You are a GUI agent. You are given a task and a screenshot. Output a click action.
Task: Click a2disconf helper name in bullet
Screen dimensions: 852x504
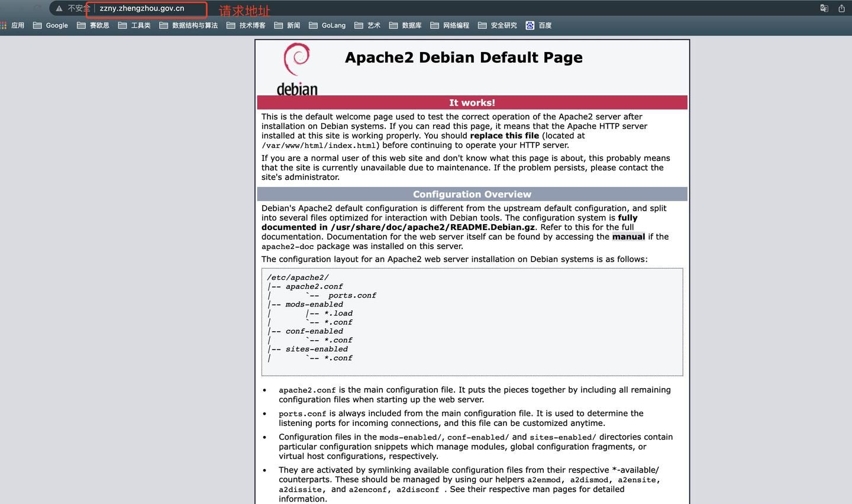(418, 490)
